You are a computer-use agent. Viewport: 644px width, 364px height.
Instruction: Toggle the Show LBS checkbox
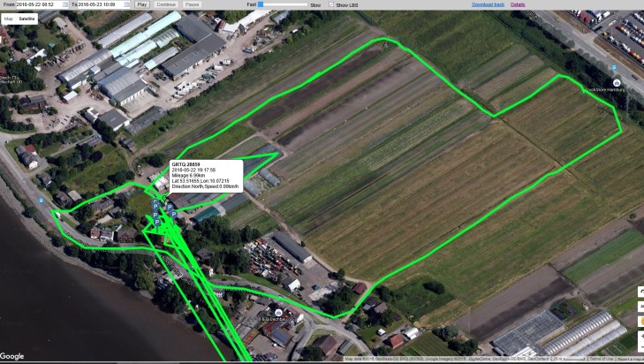(x=330, y=4)
